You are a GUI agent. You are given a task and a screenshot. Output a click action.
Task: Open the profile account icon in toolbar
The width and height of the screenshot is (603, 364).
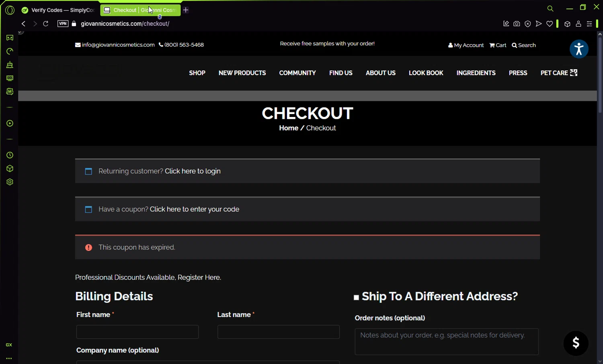coord(578,24)
